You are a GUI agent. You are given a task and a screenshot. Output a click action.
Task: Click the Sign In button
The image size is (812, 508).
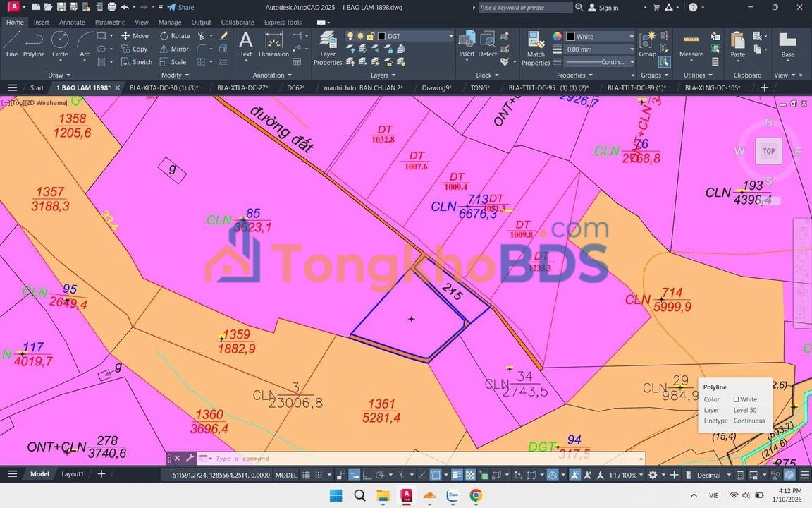603,8
